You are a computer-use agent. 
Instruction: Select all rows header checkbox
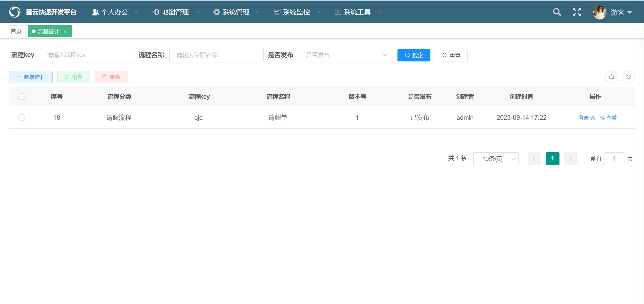[22, 97]
